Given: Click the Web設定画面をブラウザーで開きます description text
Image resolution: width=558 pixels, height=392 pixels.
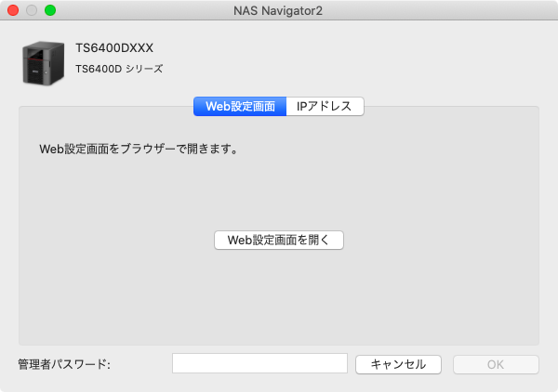Looking at the screenshot, I should 139,148.
